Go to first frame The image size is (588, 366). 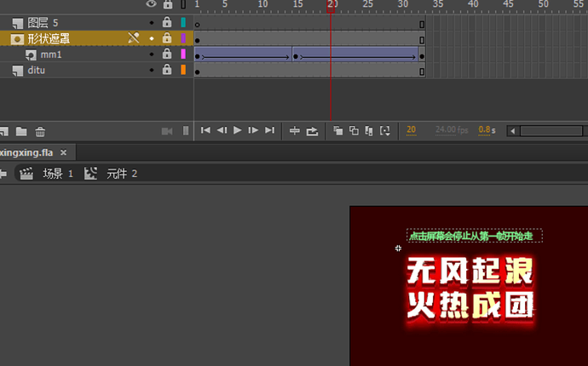205,130
